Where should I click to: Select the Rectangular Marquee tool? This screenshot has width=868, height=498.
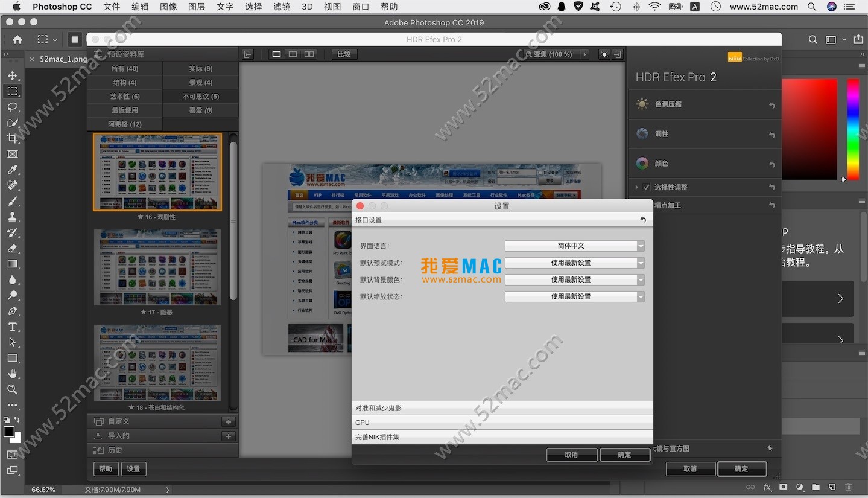tap(12, 92)
